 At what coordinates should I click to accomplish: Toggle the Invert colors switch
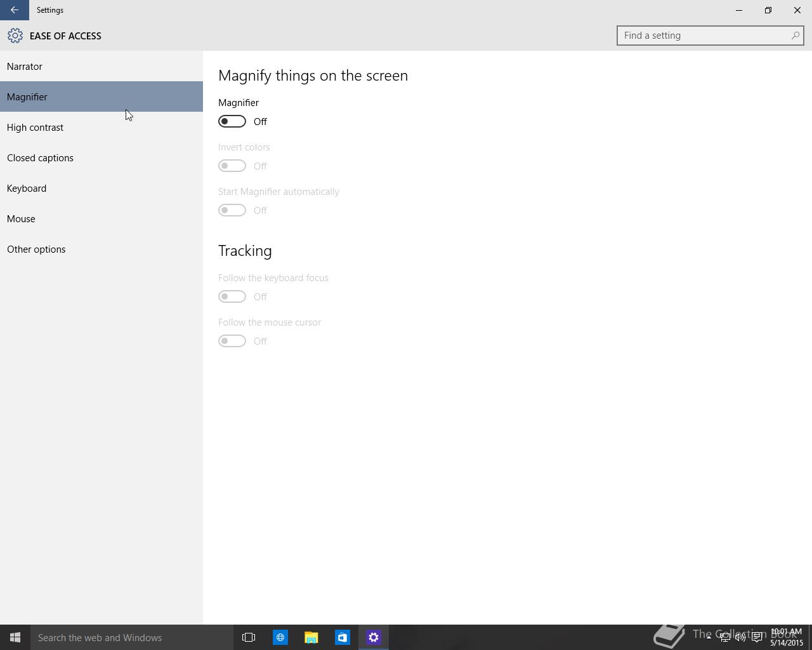[x=232, y=166]
